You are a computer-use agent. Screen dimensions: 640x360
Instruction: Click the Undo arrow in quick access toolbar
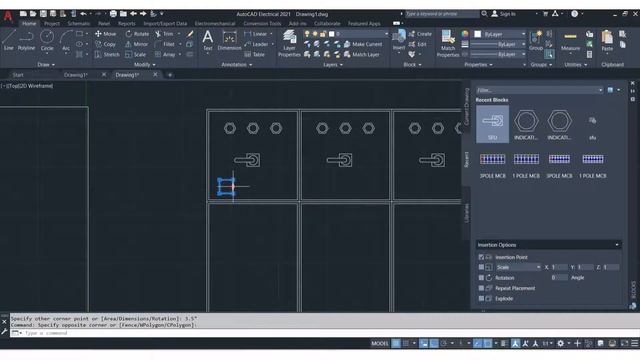coord(83,14)
